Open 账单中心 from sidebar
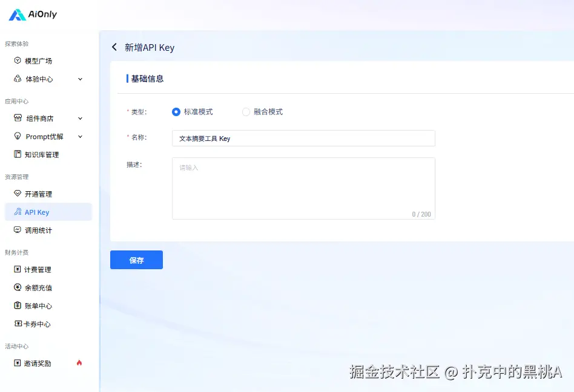This screenshot has height=392, width=574. pos(38,305)
